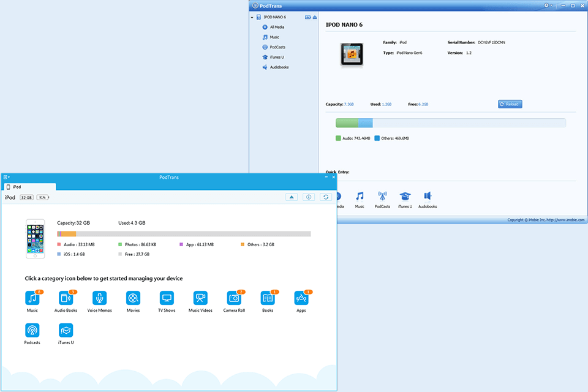588x392 pixels.
Task: Open the iTunes U category in front window
Action: pos(66,331)
